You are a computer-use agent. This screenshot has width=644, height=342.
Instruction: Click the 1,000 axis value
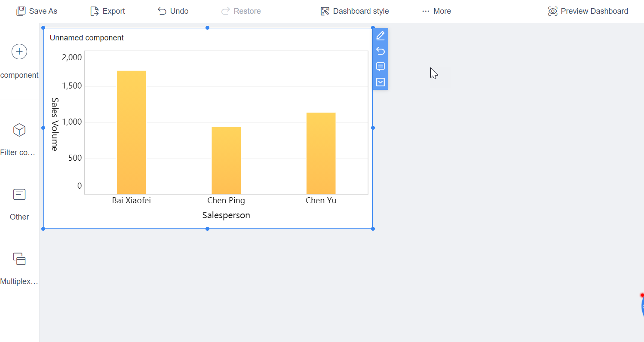(x=72, y=122)
